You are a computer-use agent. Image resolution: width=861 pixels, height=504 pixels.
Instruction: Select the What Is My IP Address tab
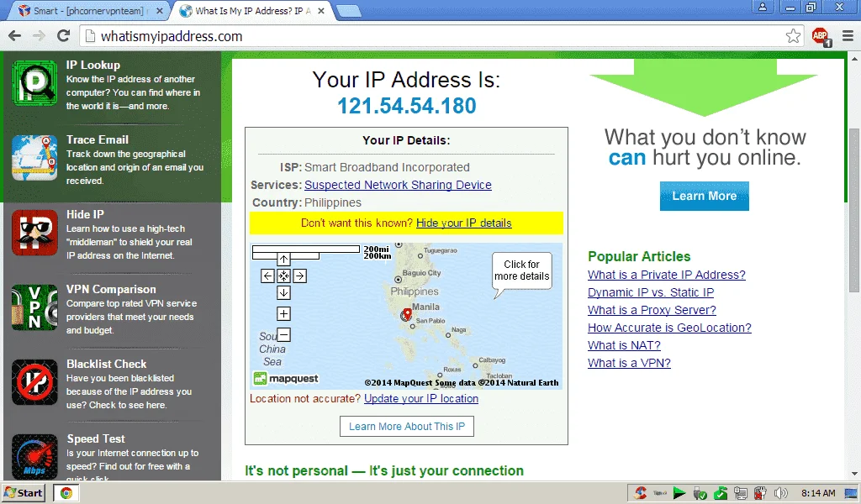click(x=252, y=10)
